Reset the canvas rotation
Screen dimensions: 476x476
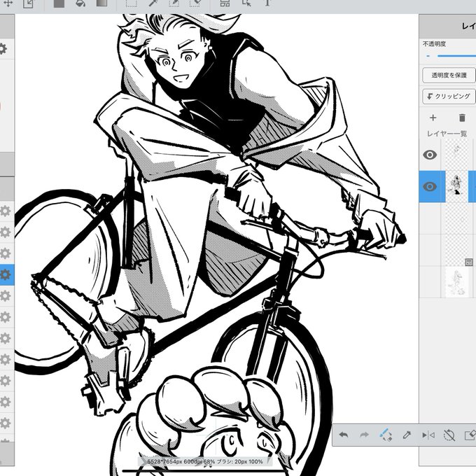tap(449, 435)
